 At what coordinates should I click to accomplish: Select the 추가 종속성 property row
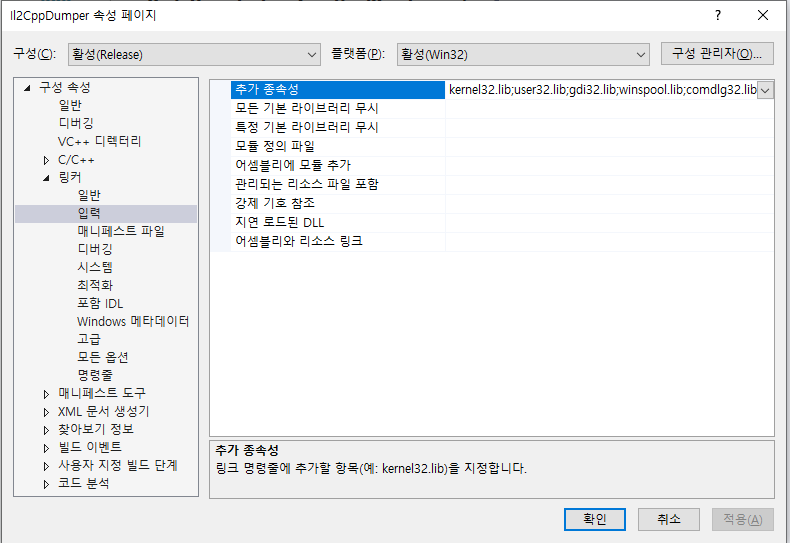pos(338,90)
